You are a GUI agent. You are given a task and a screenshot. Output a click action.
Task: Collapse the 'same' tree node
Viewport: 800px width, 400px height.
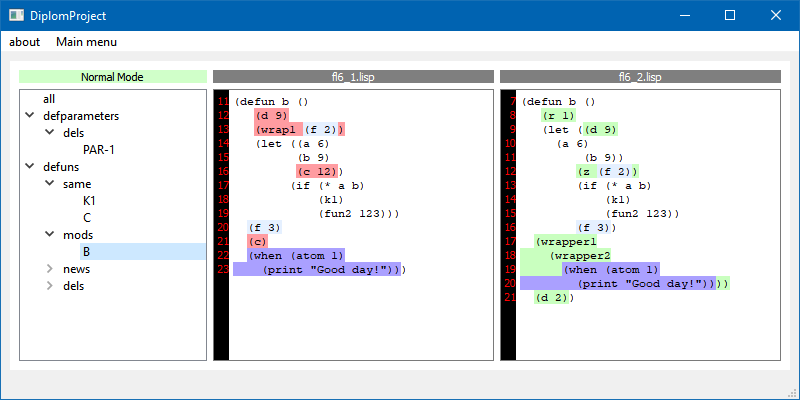pyautogui.click(x=50, y=184)
